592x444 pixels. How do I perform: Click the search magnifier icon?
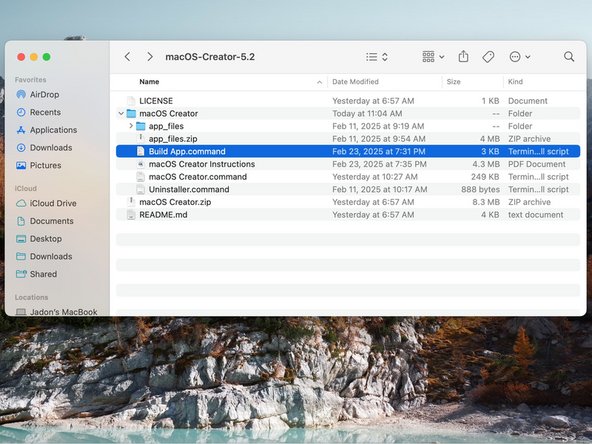tap(569, 57)
